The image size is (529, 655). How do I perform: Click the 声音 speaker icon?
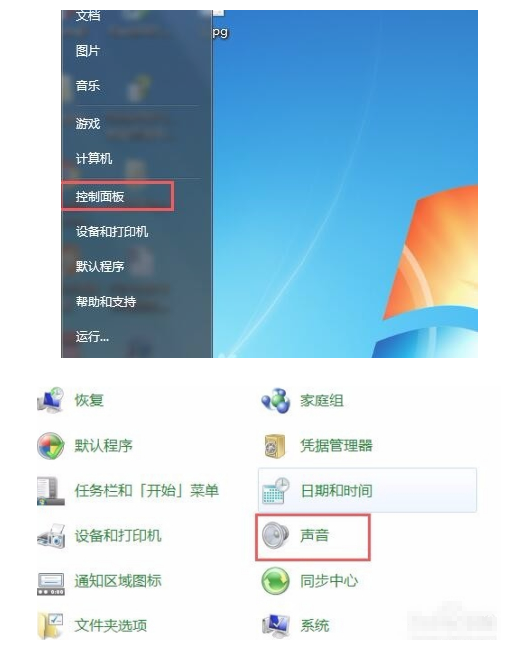point(275,536)
